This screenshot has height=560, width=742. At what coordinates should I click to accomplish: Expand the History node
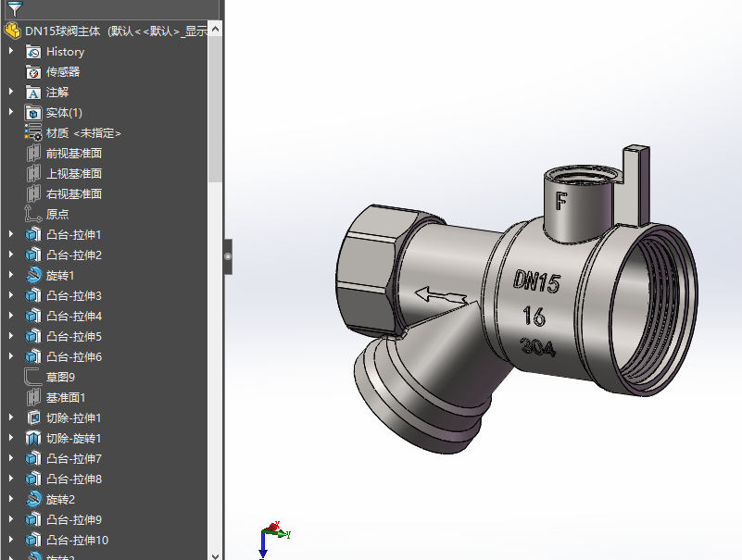[11, 51]
